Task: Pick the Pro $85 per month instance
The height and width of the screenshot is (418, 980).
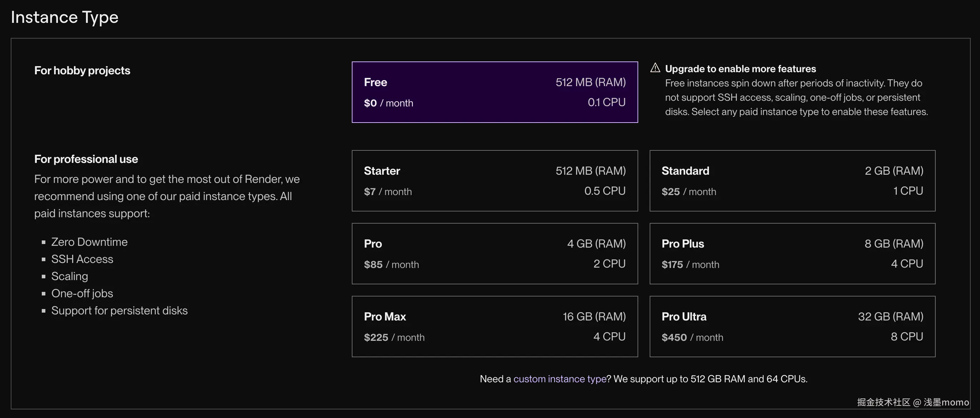Action: [x=495, y=254]
